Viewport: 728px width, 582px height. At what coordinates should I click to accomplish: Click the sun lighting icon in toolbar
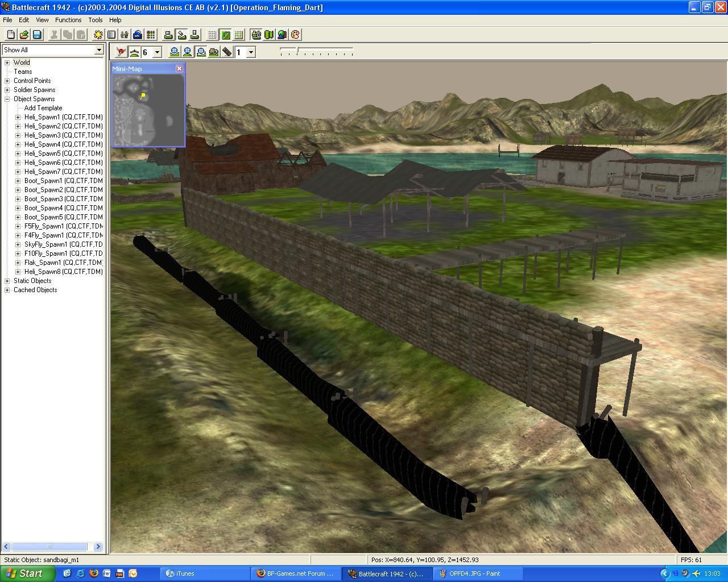(98, 35)
